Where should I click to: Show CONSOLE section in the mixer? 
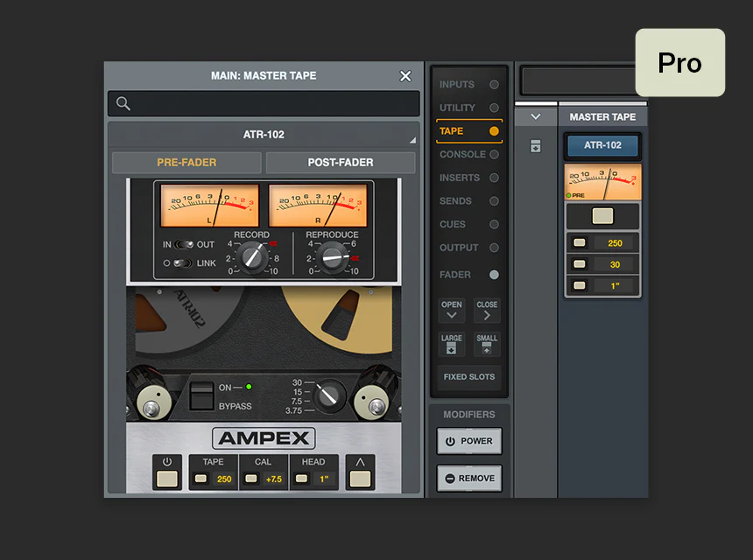(x=462, y=154)
